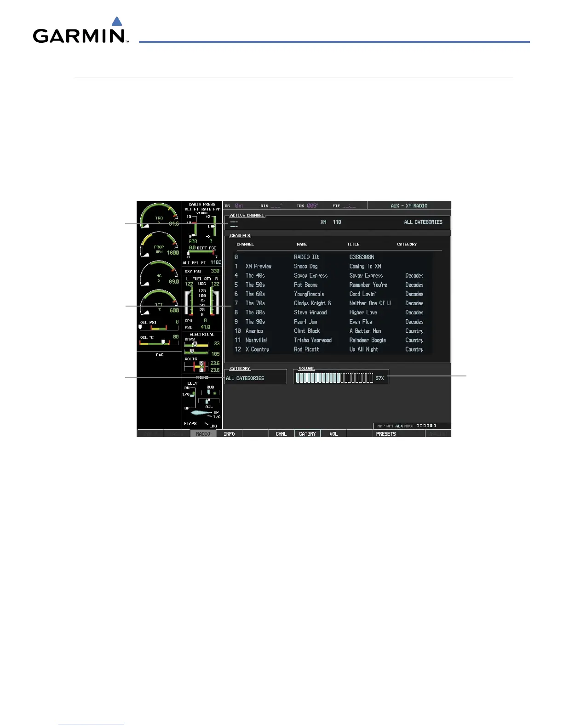
Task: Select channel 5 The 50s
Action: pos(333,285)
